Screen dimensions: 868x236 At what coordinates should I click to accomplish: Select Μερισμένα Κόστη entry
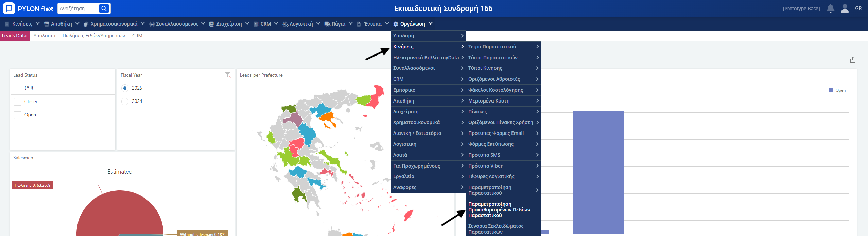503,101
